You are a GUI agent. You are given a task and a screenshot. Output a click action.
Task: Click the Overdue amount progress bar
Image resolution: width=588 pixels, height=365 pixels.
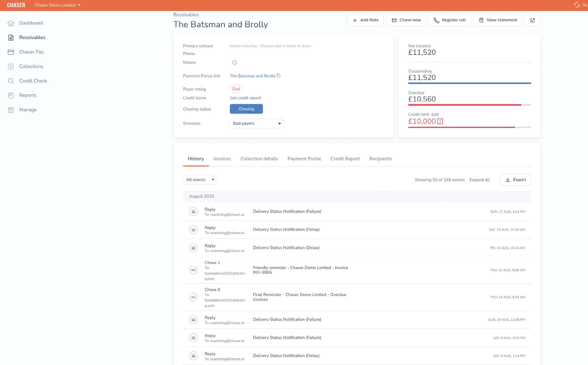(469, 105)
